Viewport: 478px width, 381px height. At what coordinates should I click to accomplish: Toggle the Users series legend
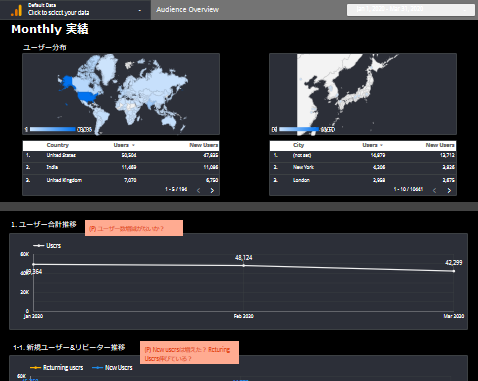point(47,246)
